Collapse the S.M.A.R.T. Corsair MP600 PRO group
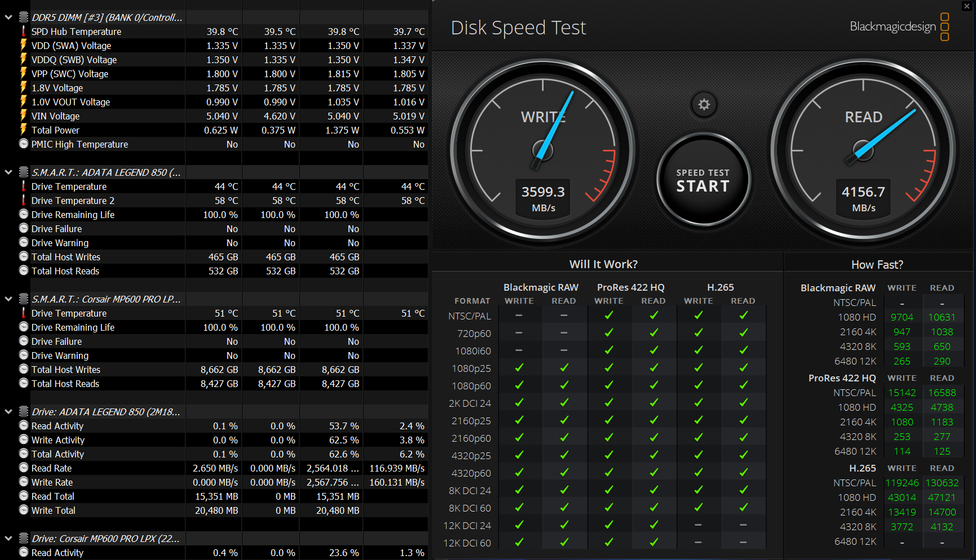The width and height of the screenshot is (976, 560). [x=8, y=299]
